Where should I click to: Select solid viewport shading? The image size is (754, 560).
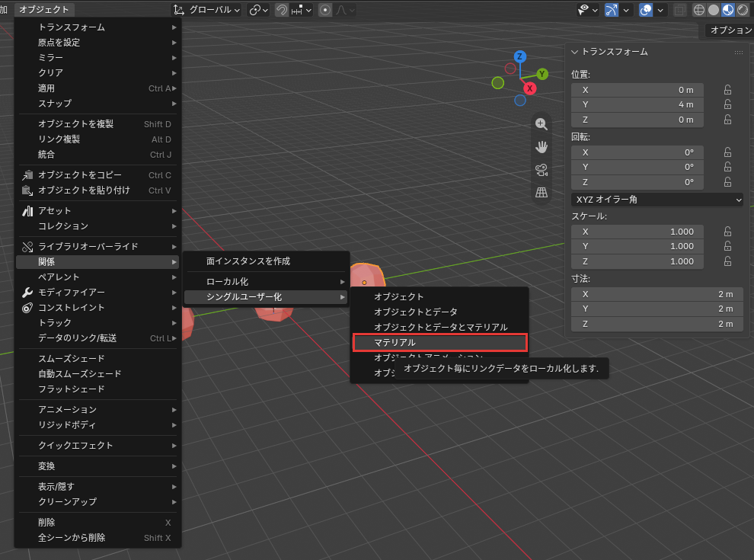(714, 10)
